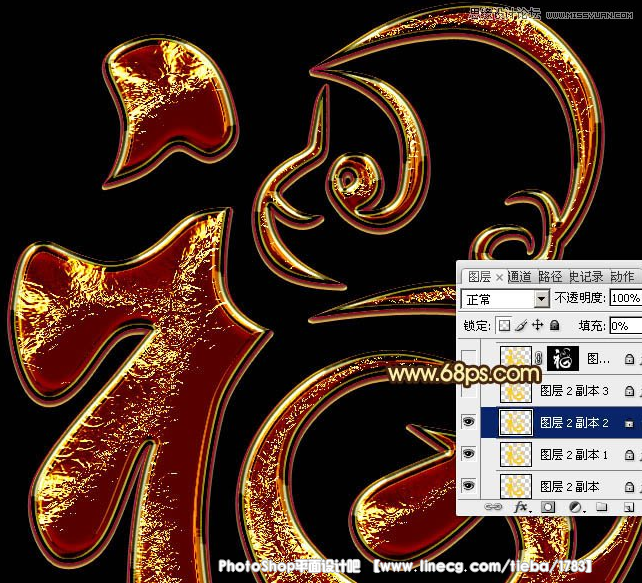Select thumbnail of the top masked layer
Image resolution: width=642 pixels, height=583 pixels.
(516, 359)
